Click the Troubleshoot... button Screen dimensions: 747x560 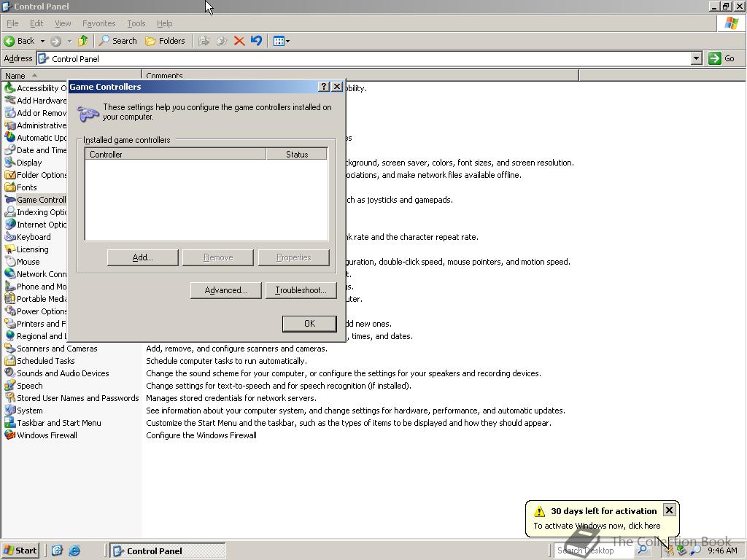(301, 290)
